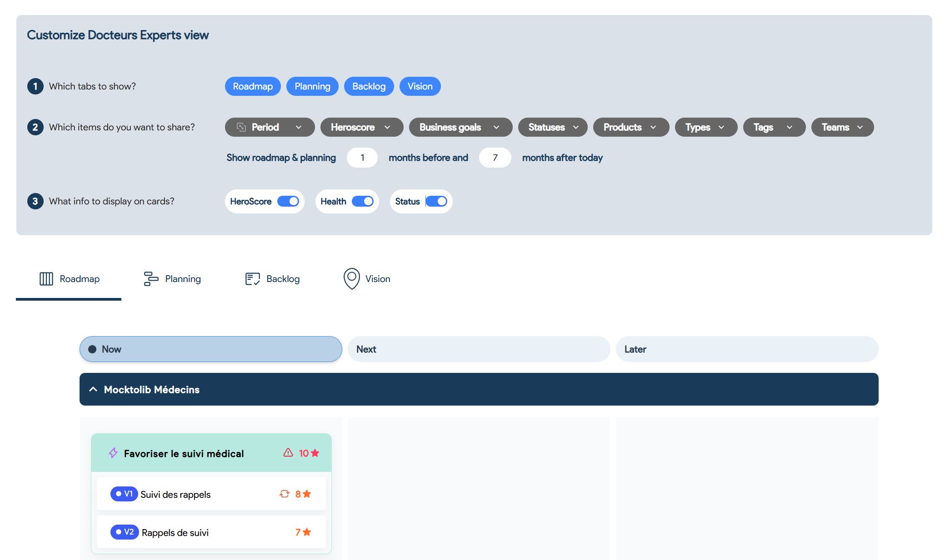This screenshot has height=560, width=950.
Task: Expand the Business goals dropdown
Action: click(x=460, y=127)
